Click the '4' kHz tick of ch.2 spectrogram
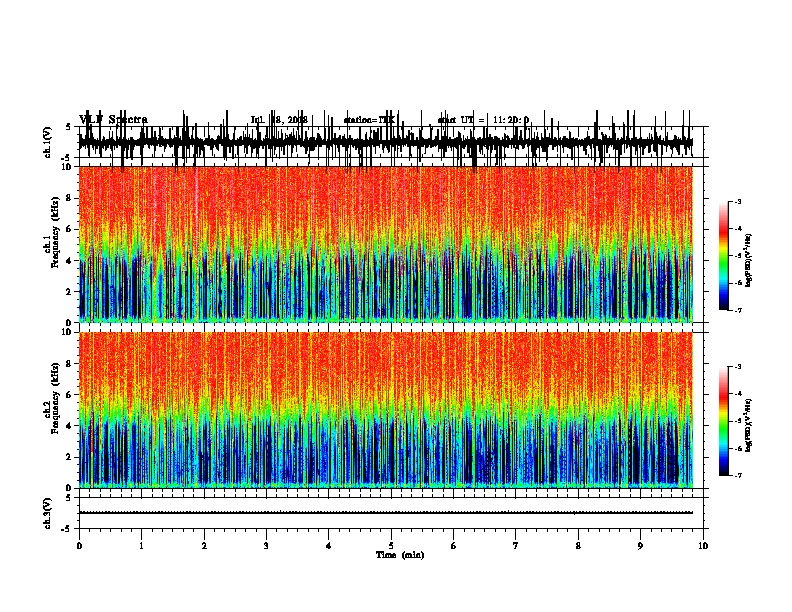This screenshot has width=792, height=612. point(69,426)
